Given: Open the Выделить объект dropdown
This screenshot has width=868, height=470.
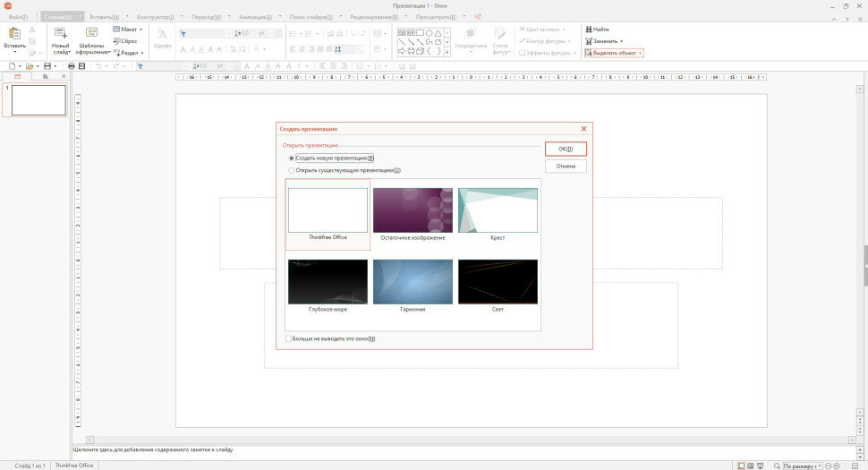Looking at the screenshot, I should (x=614, y=53).
